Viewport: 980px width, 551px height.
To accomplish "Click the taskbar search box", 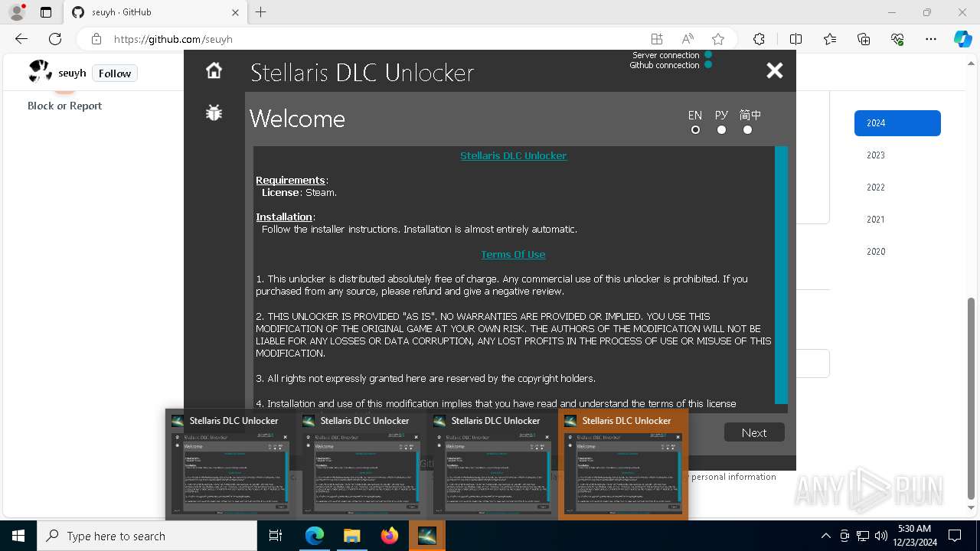I will pyautogui.click(x=147, y=536).
